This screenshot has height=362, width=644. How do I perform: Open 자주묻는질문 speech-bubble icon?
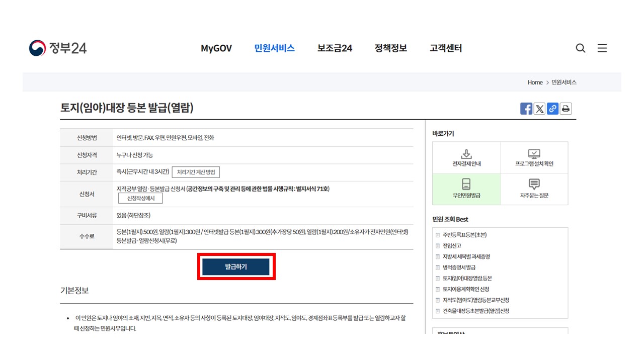click(x=534, y=189)
